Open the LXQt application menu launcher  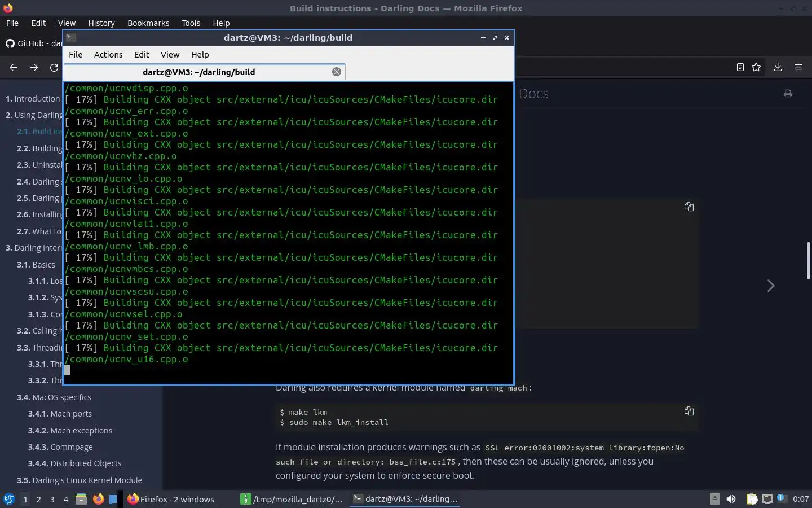9,499
